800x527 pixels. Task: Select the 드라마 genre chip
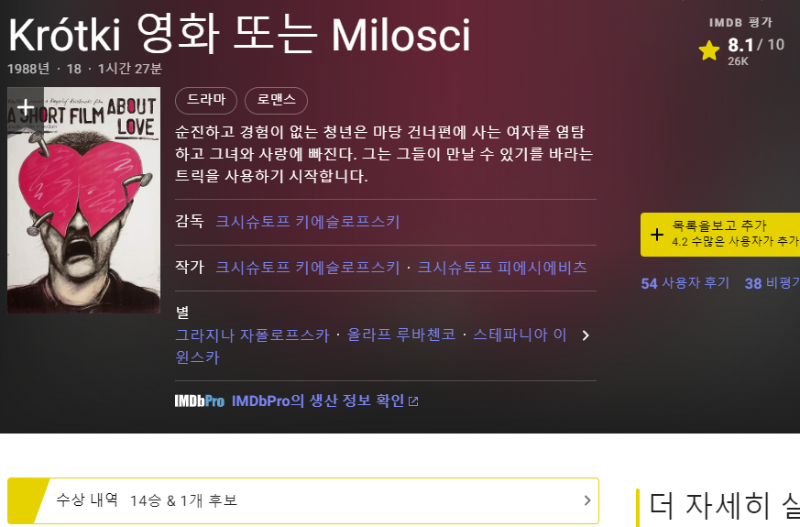(x=206, y=101)
